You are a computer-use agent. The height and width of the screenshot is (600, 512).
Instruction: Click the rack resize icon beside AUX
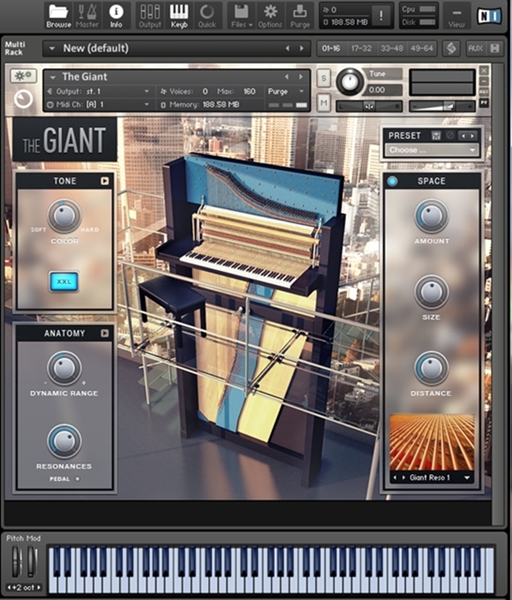[495, 49]
